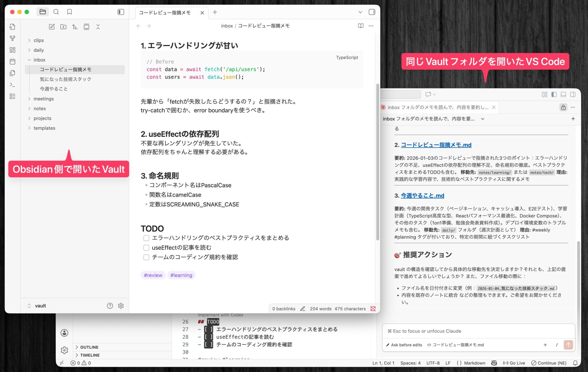Open graph view from the left ribbon
Screen dimensions: 588x372
coord(12,38)
